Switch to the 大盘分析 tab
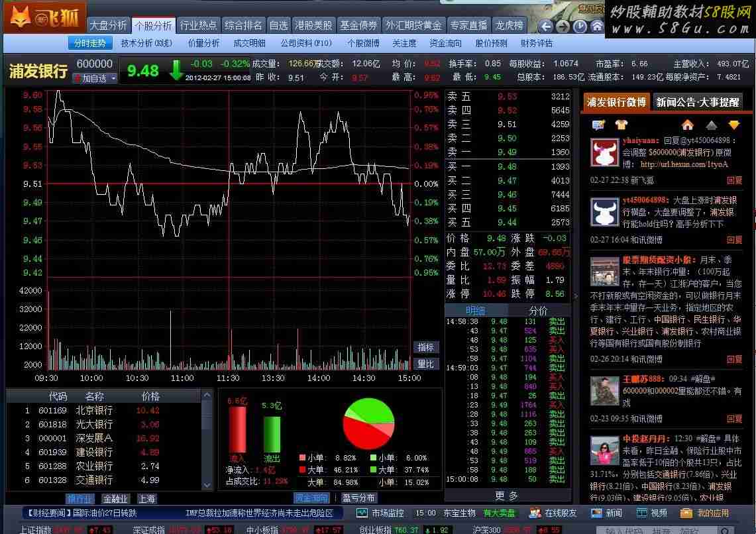 click(109, 26)
